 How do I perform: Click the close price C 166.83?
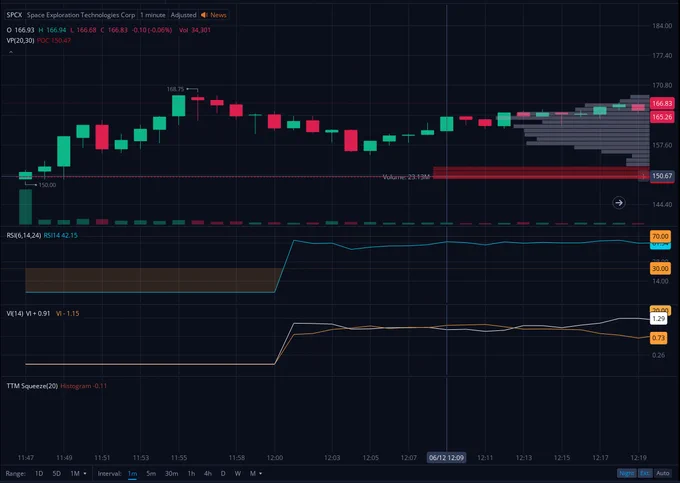click(x=114, y=30)
